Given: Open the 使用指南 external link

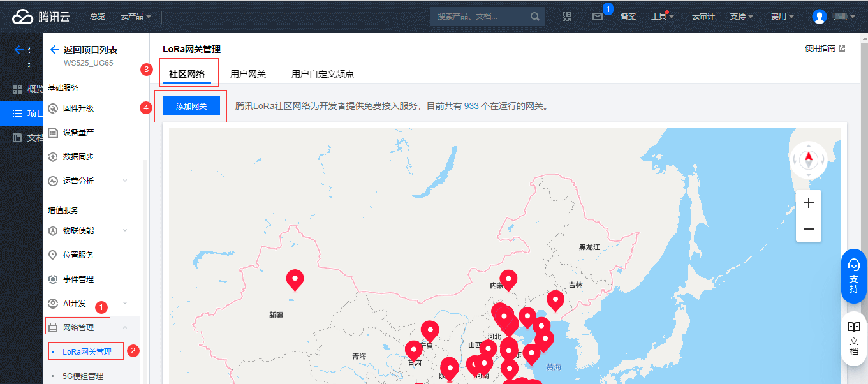Looking at the screenshot, I should coord(825,48).
